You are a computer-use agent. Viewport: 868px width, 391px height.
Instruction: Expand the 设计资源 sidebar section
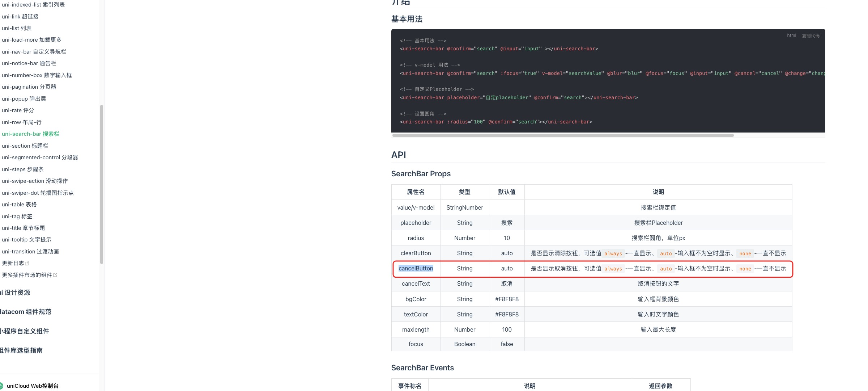[x=15, y=293]
